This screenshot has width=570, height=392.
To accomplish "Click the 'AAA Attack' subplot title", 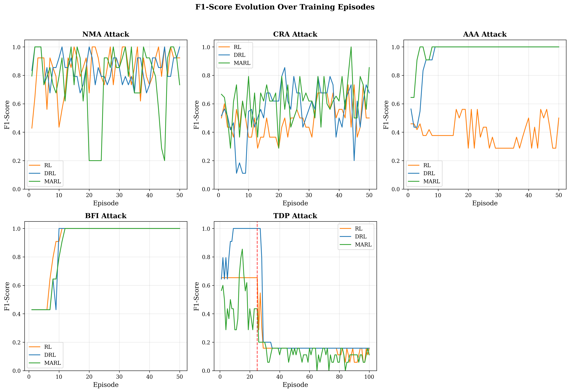I will [485, 34].
